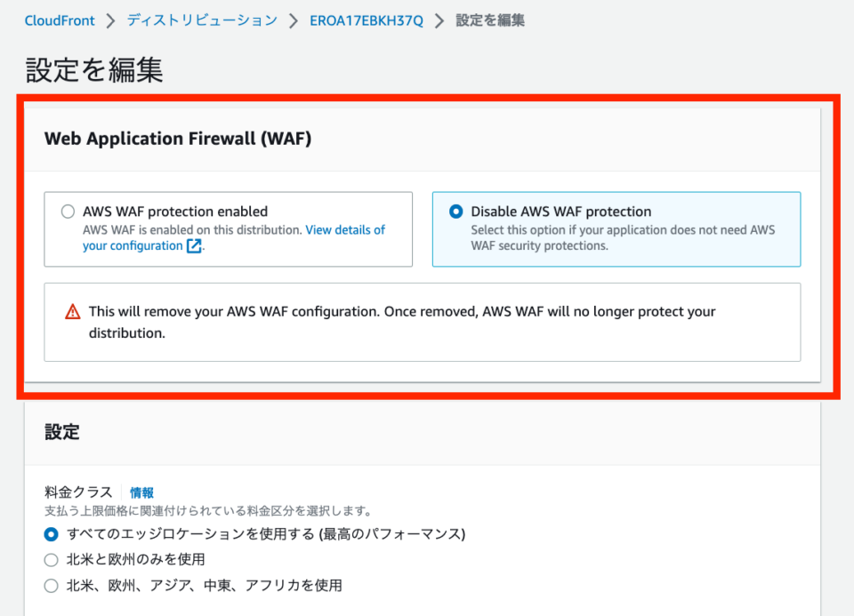
Task: Navigate to the CloudFront breadcrumb link
Action: point(60,20)
